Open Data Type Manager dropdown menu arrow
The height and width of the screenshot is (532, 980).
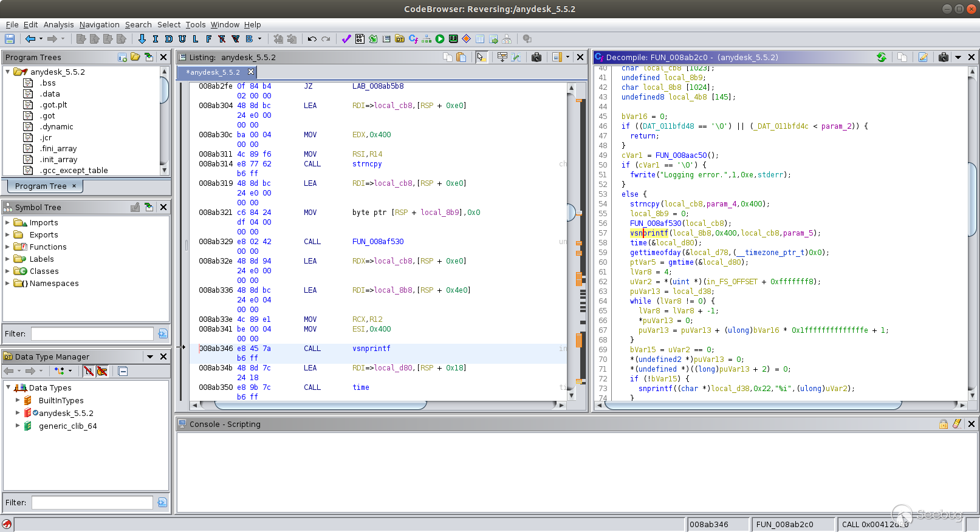tap(150, 356)
